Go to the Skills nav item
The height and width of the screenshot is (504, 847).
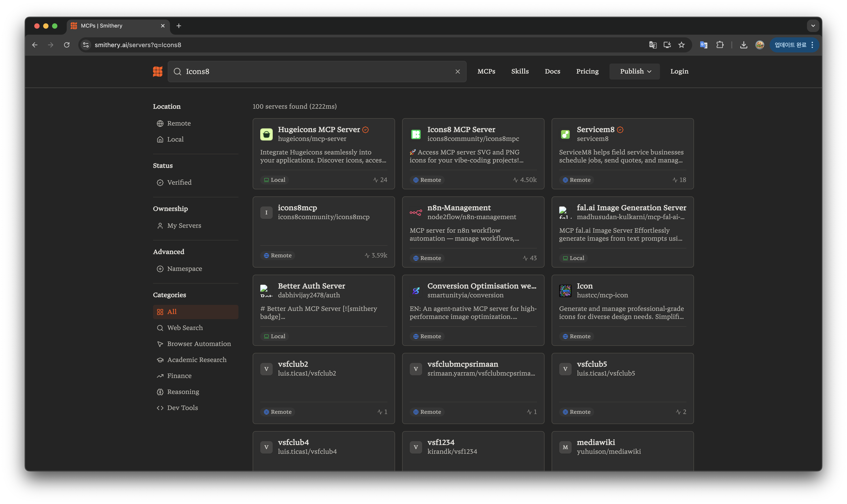pos(520,71)
